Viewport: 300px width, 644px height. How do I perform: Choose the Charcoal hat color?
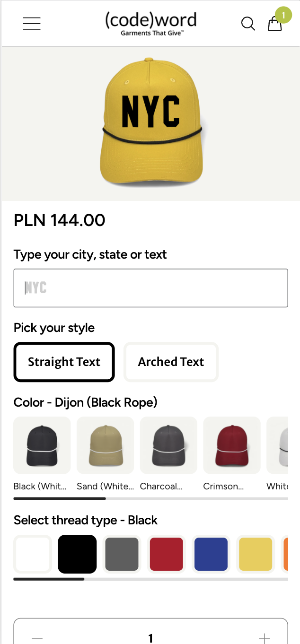pos(168,445)
